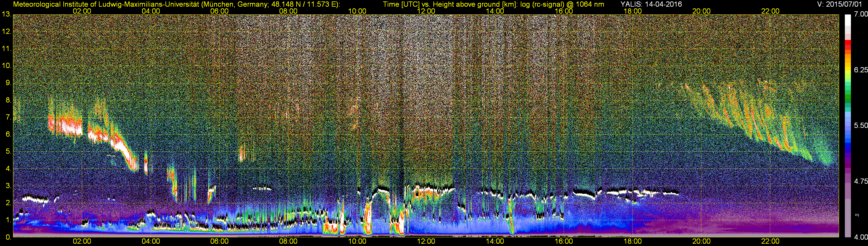Viewport: 868px width, 246px height.
Task: Click the 11 km height axis label
Action: (6, 49)
